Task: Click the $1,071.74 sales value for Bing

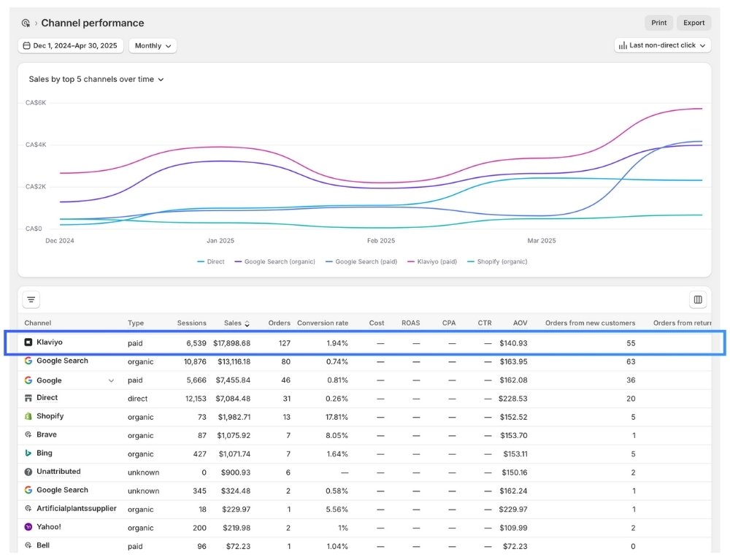Action: pos(234,454)
